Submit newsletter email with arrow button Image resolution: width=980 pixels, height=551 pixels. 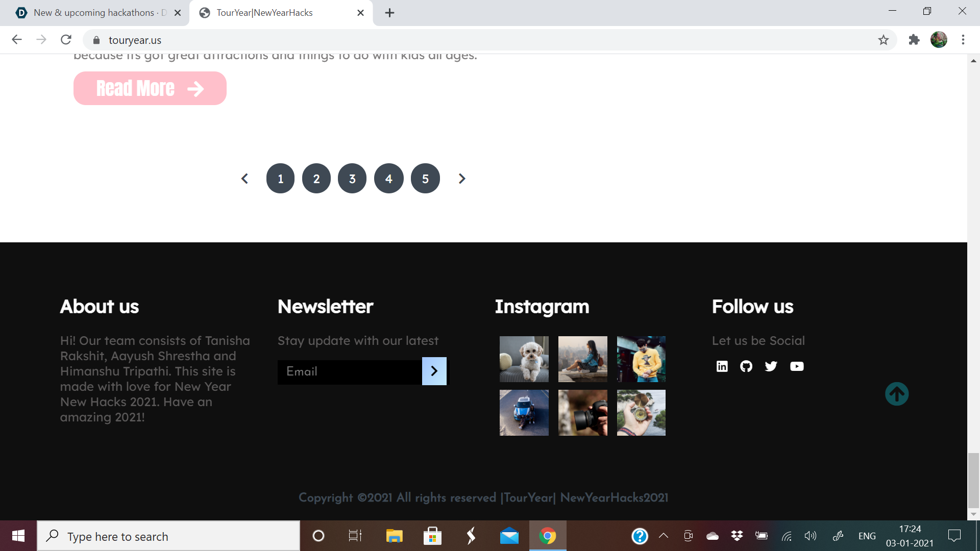434,371
